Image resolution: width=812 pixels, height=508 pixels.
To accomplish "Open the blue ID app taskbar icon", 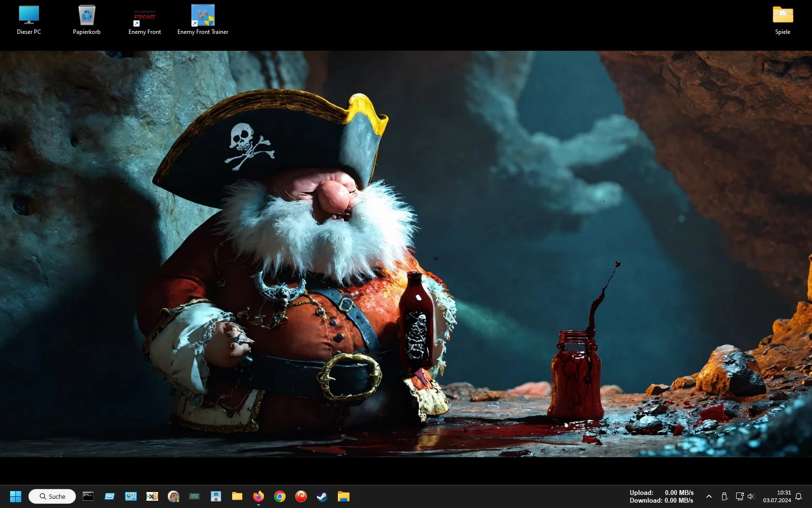I will tap(216, 496).
